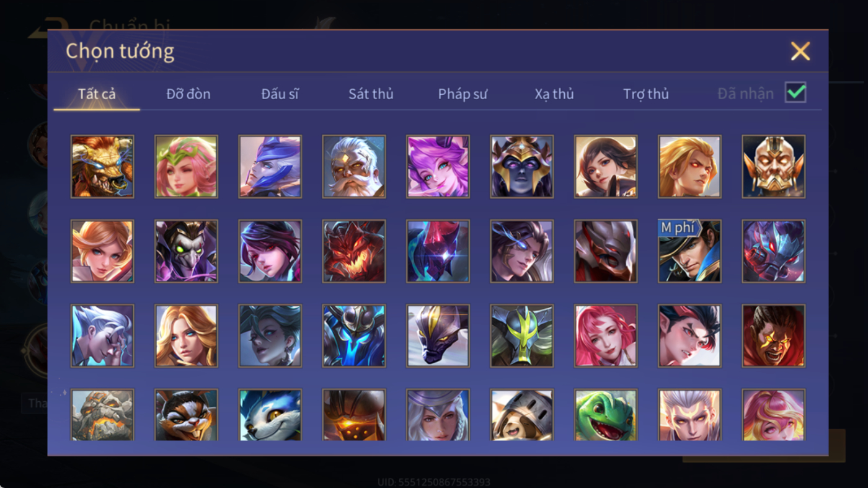The image size is (868, 488).
Task: Choose the blue fox hero portrait
Action: click(x=270, y=415)
